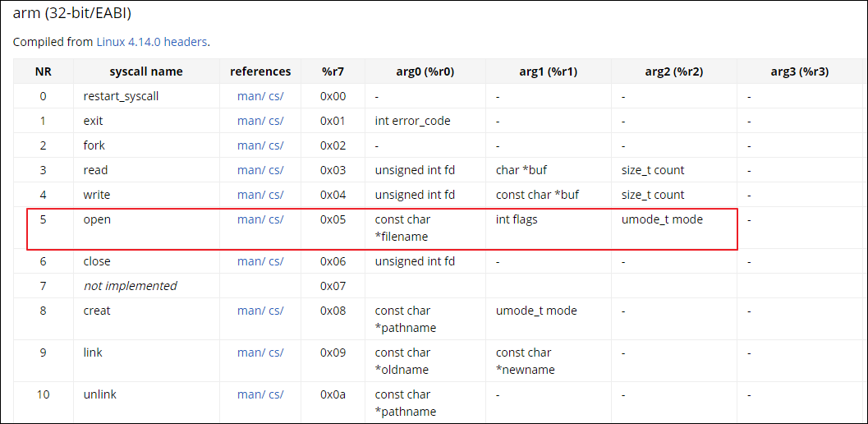The image size is (868, 424).
Task: Click the 'arg1 (%r1)' column header
Action: coord(548,71)
